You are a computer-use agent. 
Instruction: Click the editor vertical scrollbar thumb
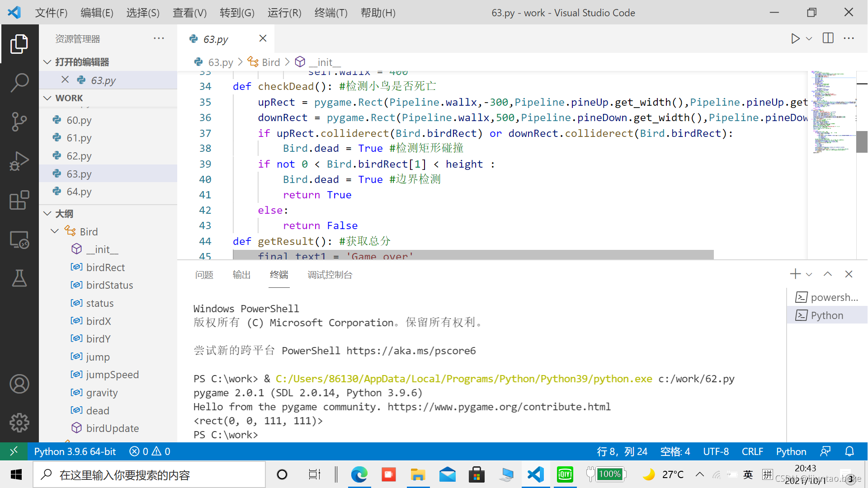click(x=862, y=141)
